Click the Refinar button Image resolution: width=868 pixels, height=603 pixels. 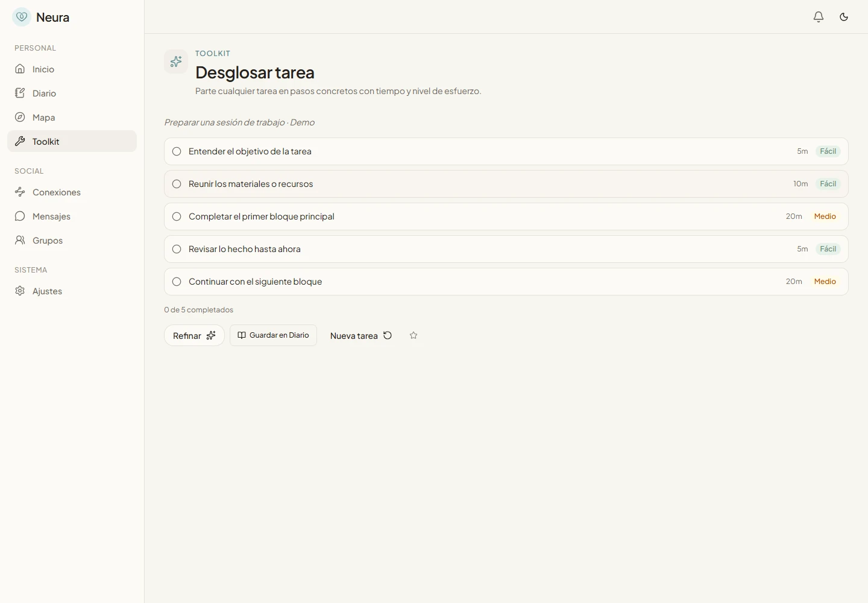194,335
